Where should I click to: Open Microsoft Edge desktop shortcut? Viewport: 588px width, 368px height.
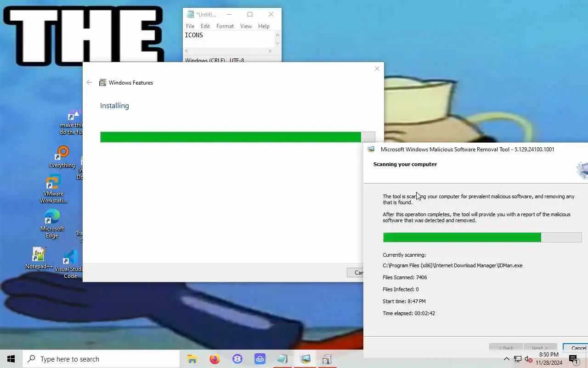52,224
